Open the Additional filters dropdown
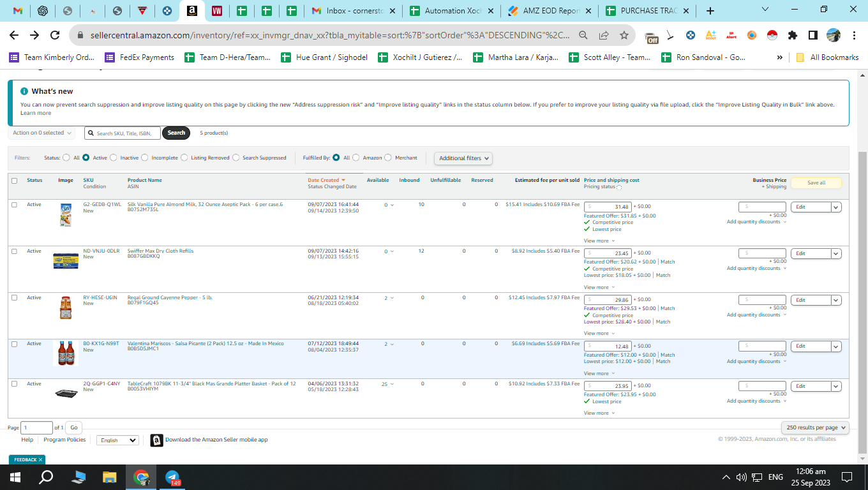 pyautogui.click(x=463, y=158)
